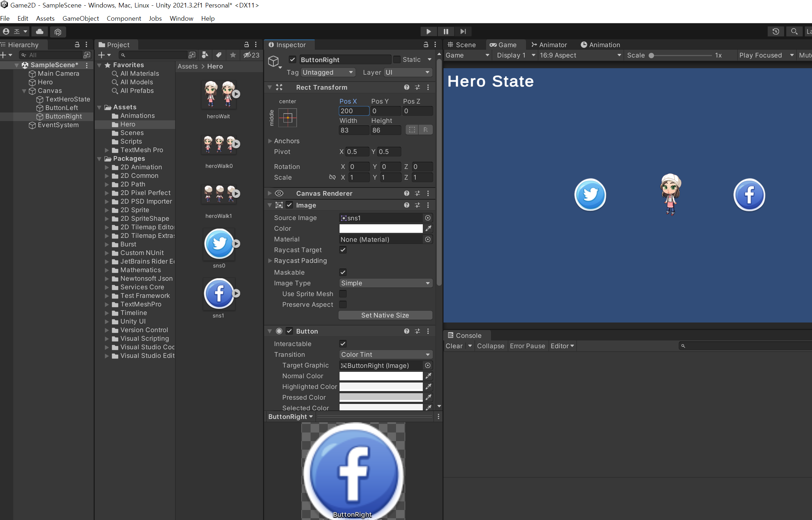Open the Version Control icon in toolbar

point(58,32)
